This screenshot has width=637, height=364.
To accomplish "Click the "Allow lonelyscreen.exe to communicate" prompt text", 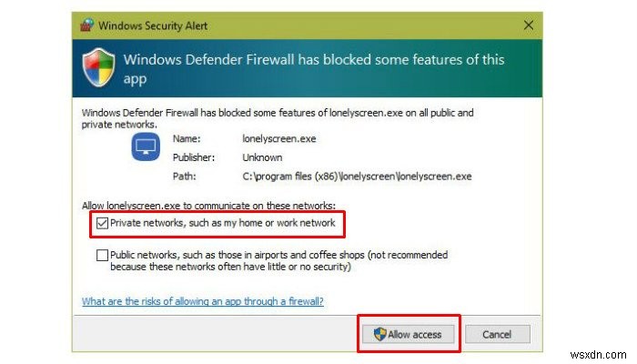I will [208, 207].
